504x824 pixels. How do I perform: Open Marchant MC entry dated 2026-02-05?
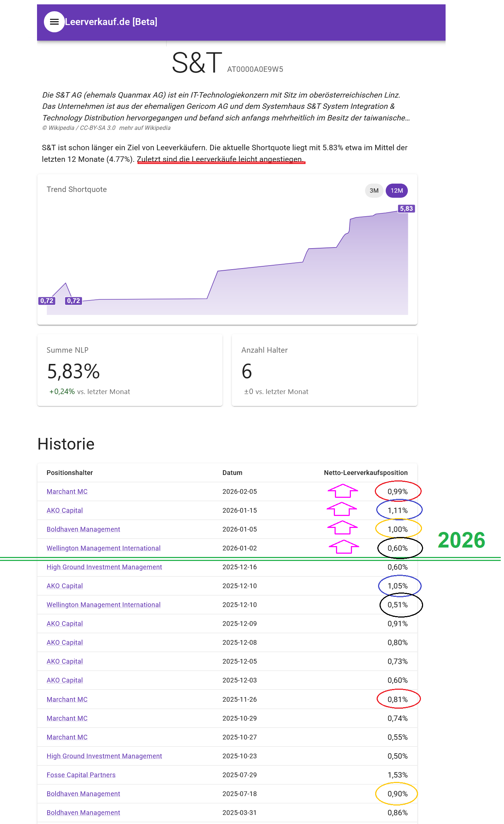point(67,492)
